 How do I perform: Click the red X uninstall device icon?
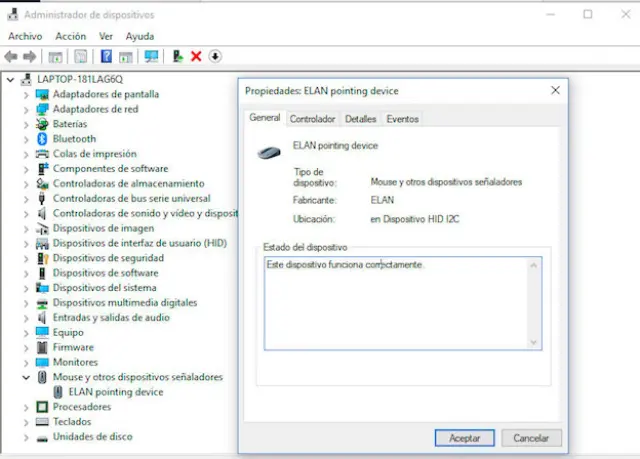coord(196,57)
